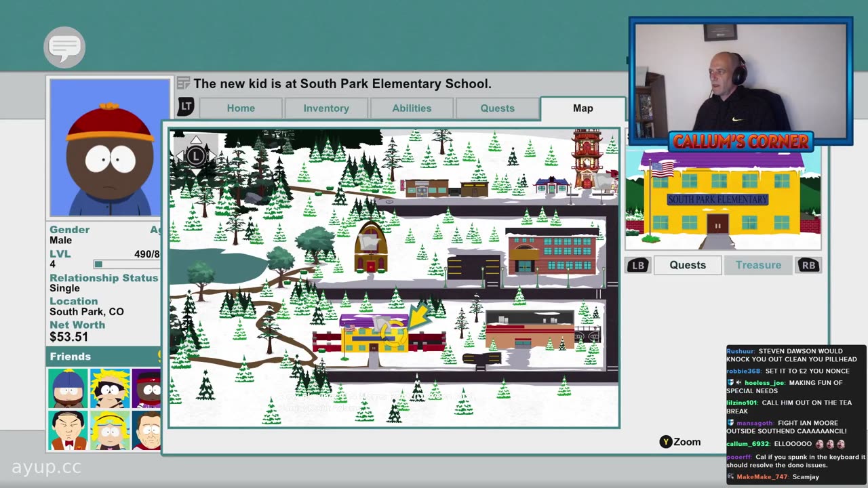Click the Y Zoom button
The height and width of the screenshot is (488, 868).
(x=680, y=442)
